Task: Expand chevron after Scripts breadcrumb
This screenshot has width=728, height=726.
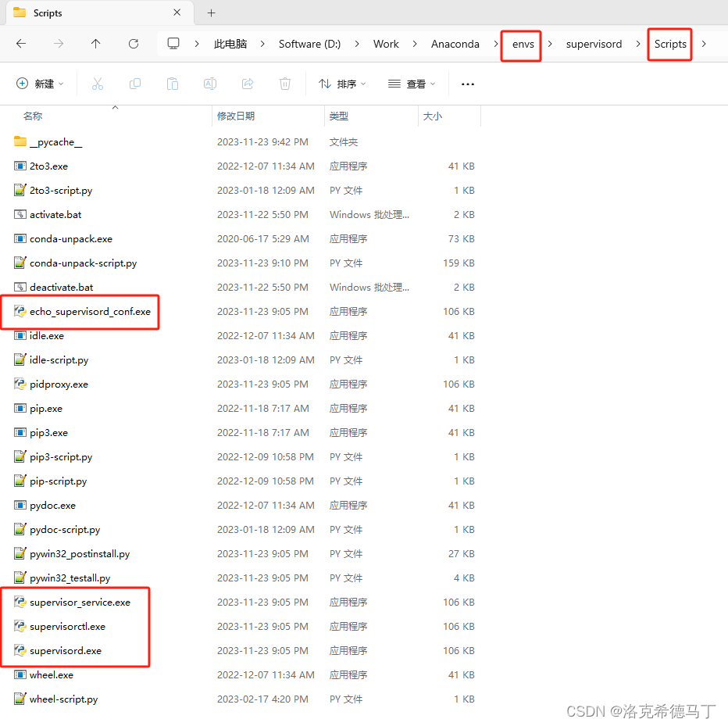Action: [704, 44]
